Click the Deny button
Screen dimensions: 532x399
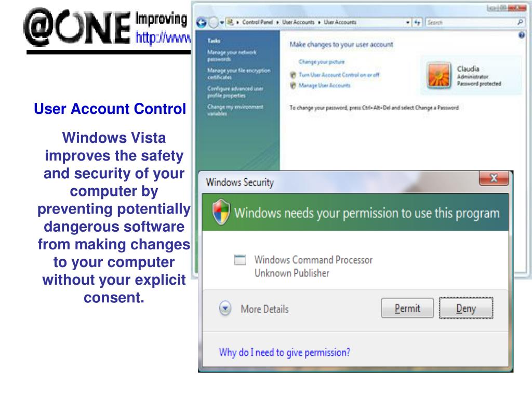coord(466,308)
